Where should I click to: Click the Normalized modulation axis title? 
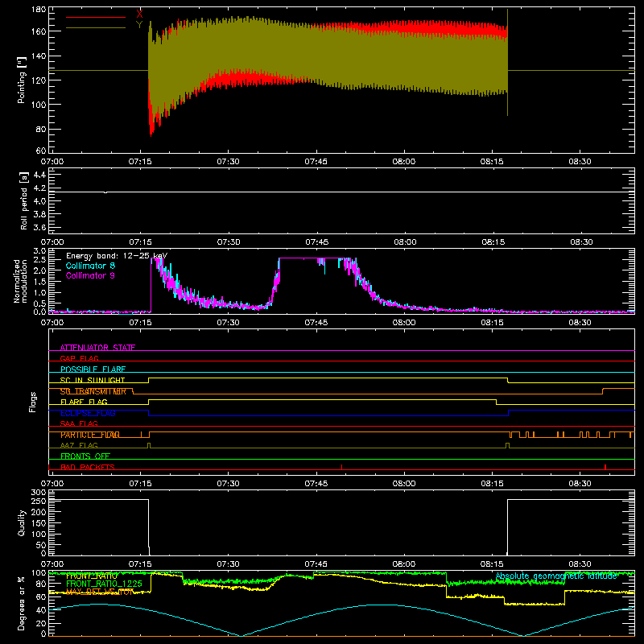(x=21, y=281)
